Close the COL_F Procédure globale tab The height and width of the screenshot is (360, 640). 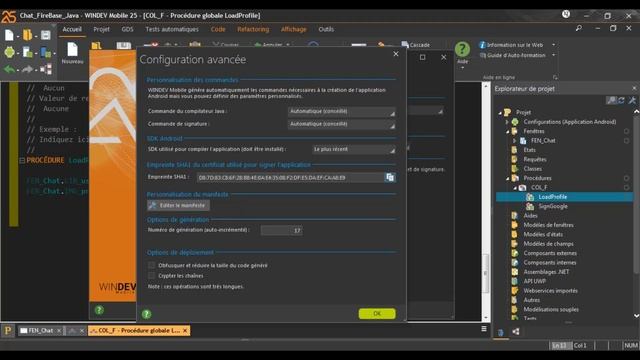click(185, 331)
